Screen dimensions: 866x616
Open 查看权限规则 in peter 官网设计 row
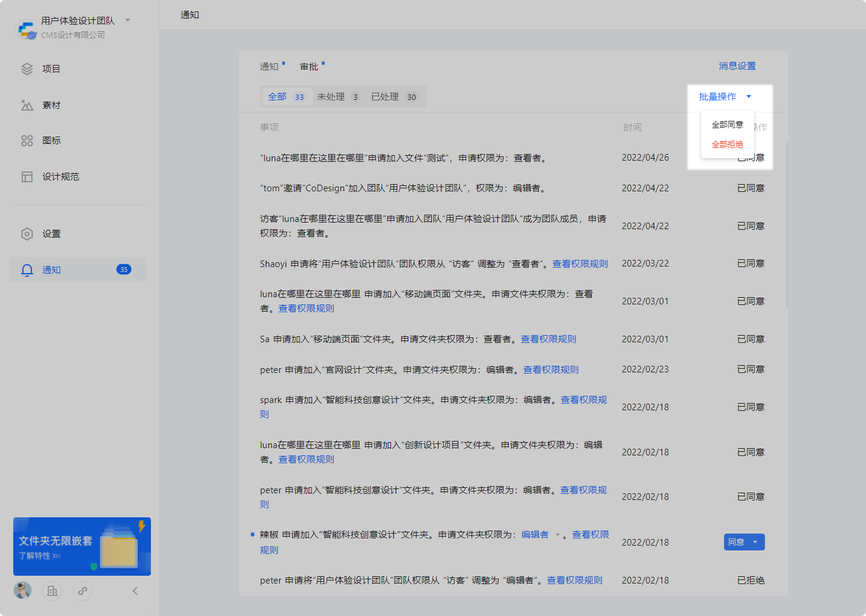click(x=551, y=370)
